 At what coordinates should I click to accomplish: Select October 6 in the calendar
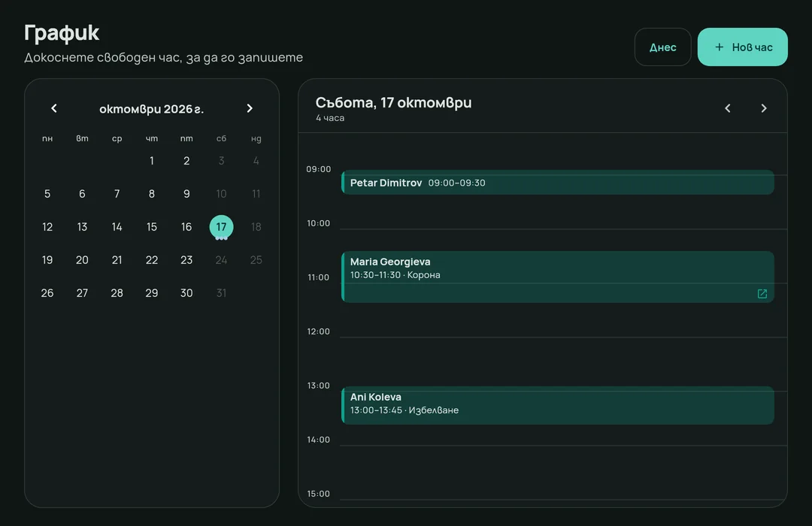point(82,194)
